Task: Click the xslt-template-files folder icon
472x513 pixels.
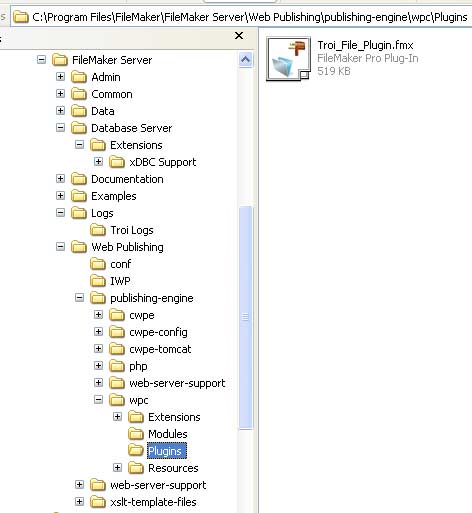Action: tap(98, 502)
